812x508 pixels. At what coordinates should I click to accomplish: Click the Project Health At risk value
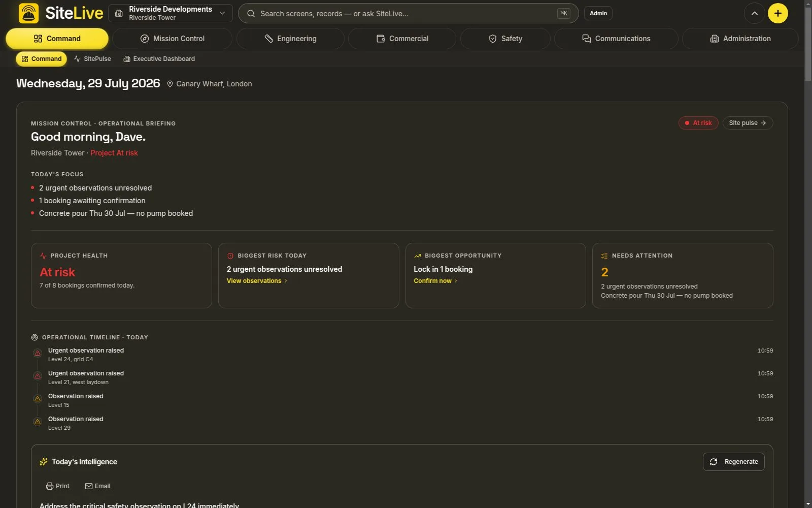point(57,272)
